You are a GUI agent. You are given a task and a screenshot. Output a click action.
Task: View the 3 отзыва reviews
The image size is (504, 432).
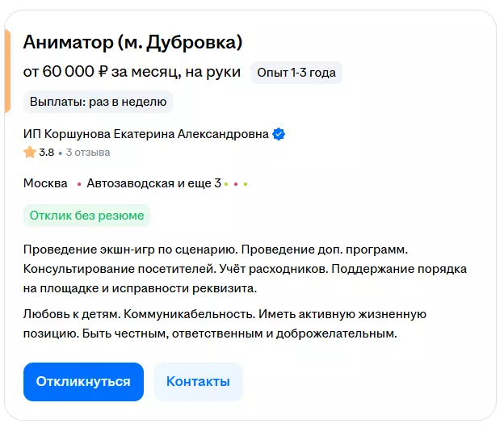point(88,152)
